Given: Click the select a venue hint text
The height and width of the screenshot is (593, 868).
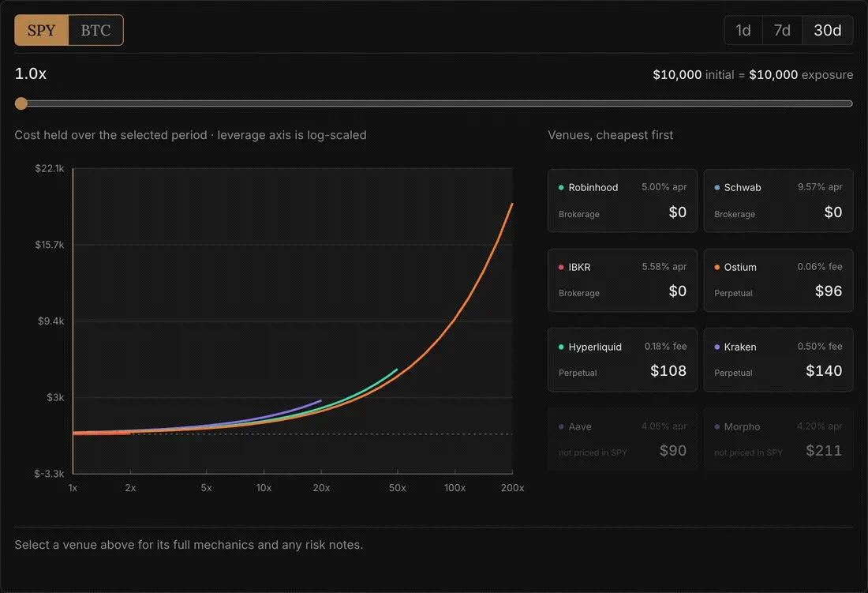Looking at the screenshot, I should (189, 545).
